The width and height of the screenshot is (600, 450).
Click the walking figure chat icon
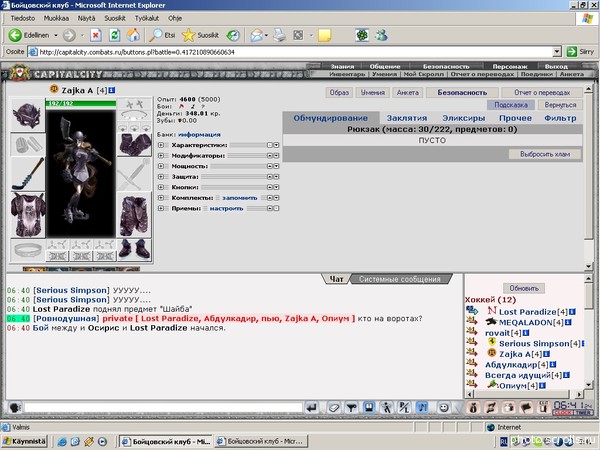[386, 408]
